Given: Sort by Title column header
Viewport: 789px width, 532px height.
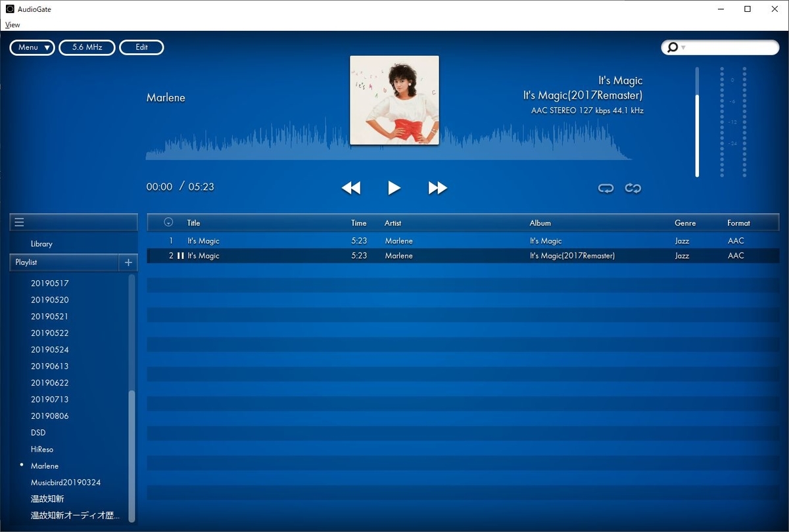Looking at the screenshot, I should (x=193, y=223).
